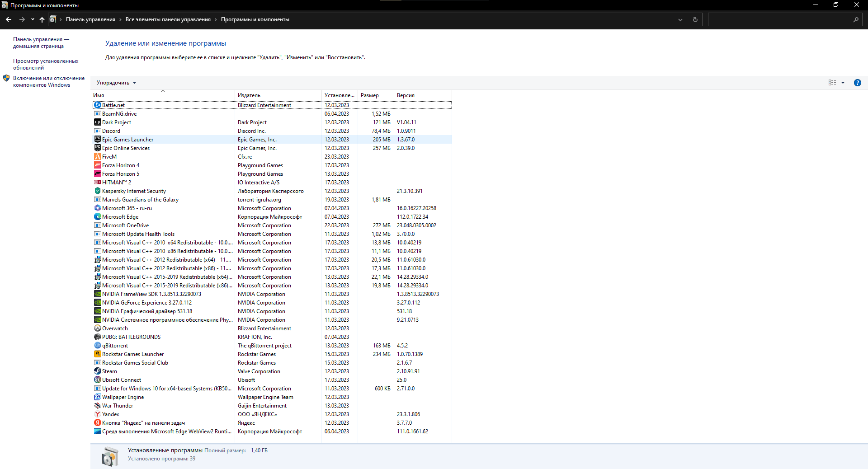Click the Ubisoft Connect icon
This screenshot has width=868, height=469.
[97, 380]
